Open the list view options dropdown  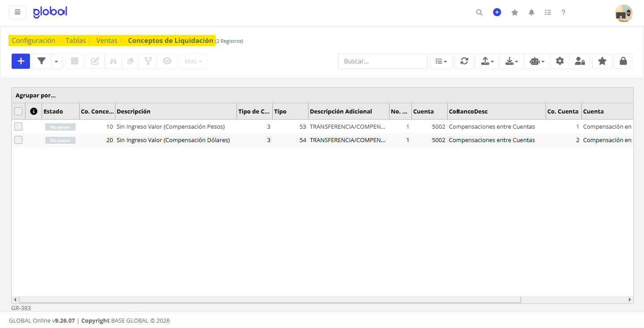[441, 61]
